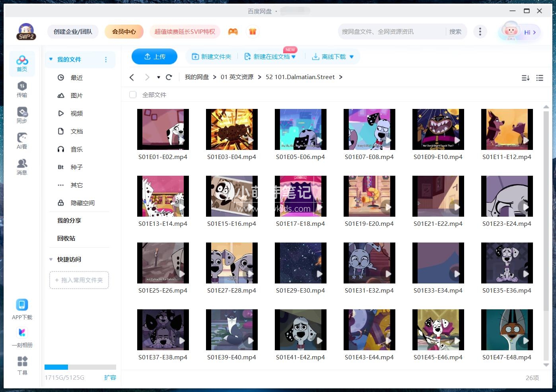556x392 pixels.
Task: Click the 上传 (Upload) button
Action: click(x=154, y=56)
